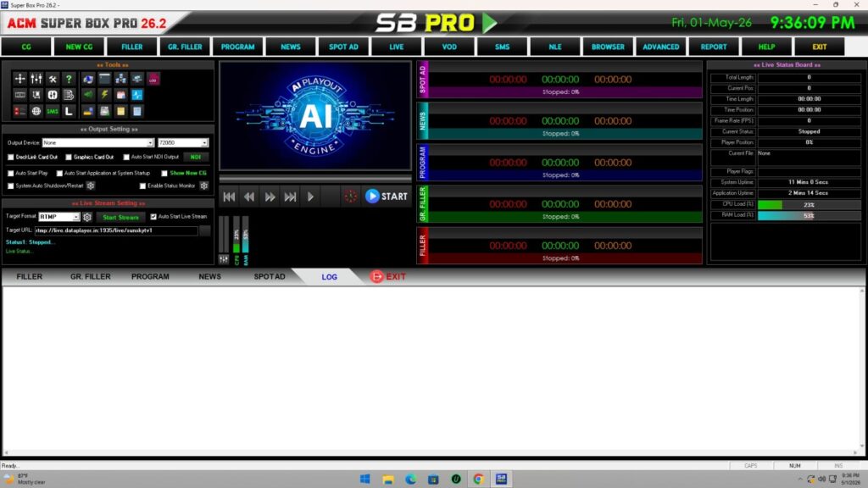Click the START playout button
The height and width of the screenshot is (488, 868).
(387, 197)
